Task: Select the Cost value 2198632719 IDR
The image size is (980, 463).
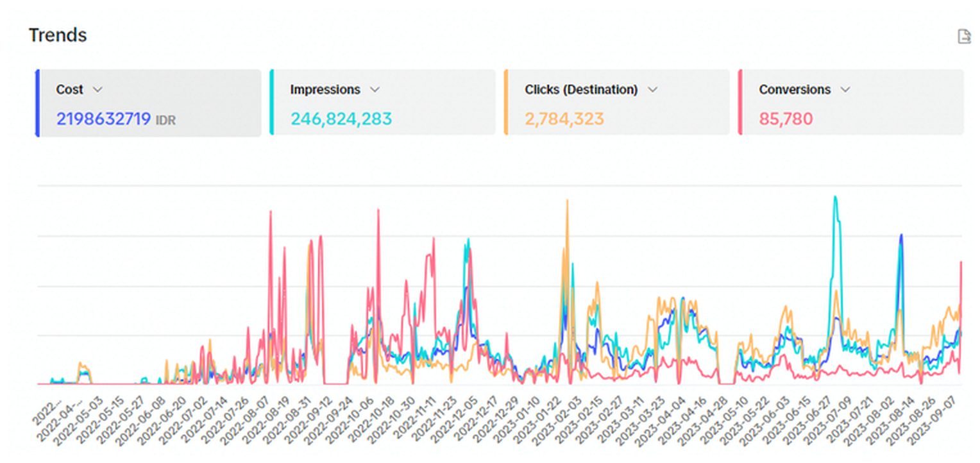Action: [116, 119]
